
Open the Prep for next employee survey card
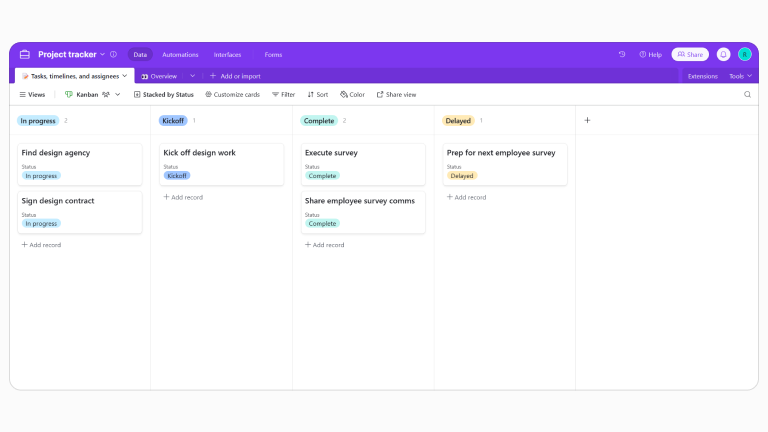(x=505, y=164)
